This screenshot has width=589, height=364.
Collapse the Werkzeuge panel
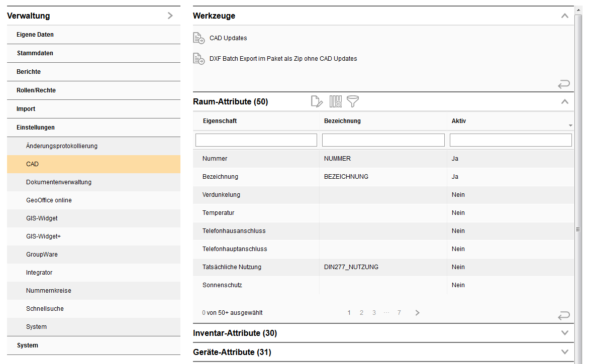coord(564,16)
